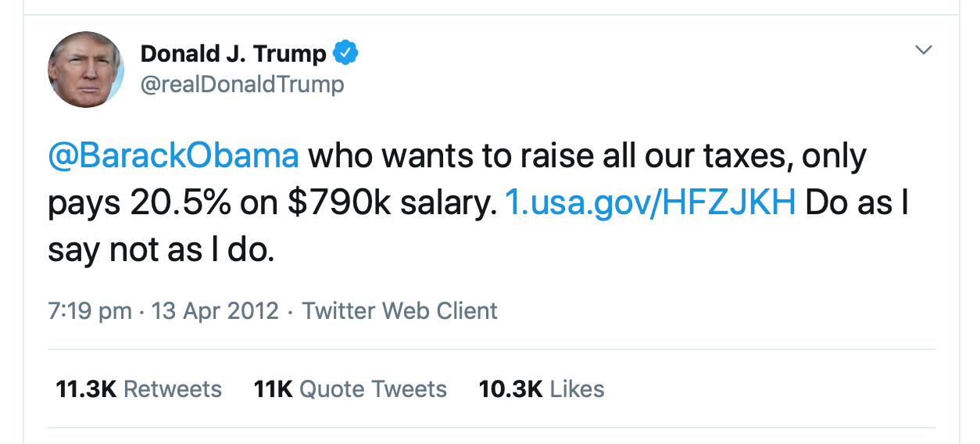Image resolution: width=980 pixels, height=444 pixels.
Task: Click the 11.3K retweet count number
Action: pyautogui.click(x=86, y=389)
